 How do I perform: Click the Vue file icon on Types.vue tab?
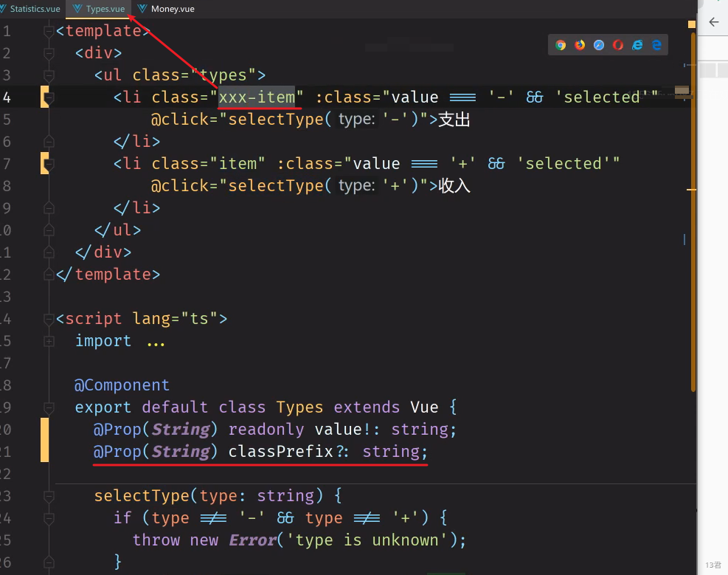(x=77, y=8)
